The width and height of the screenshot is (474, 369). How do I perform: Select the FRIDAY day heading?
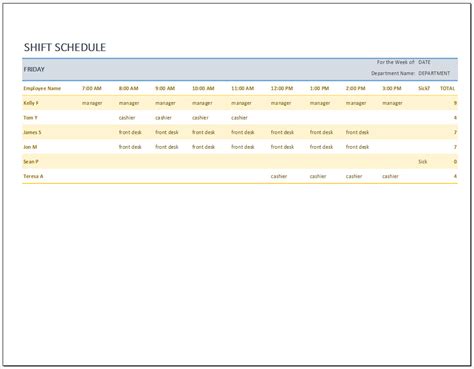34,69
